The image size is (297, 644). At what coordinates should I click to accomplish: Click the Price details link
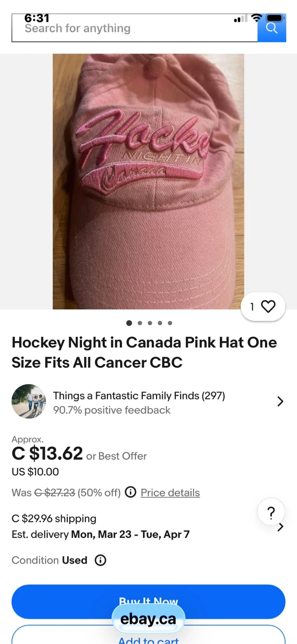(x=170, y=492)
